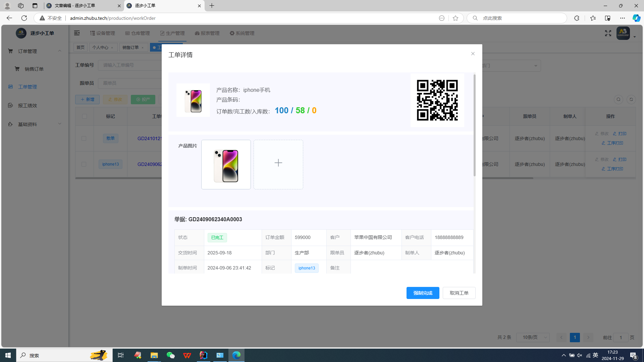Enter fullscreen with the expand icon

point(608,33)
